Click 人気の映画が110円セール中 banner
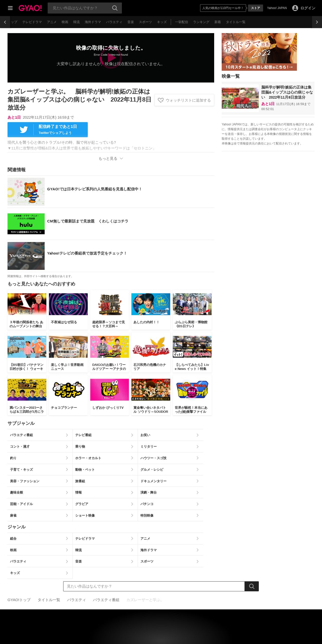322x644 pixels. tap(223, 8)
